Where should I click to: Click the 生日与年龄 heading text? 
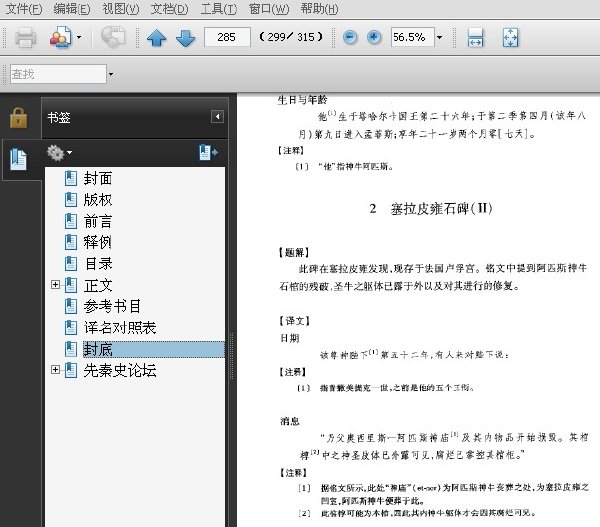[302, 100]
